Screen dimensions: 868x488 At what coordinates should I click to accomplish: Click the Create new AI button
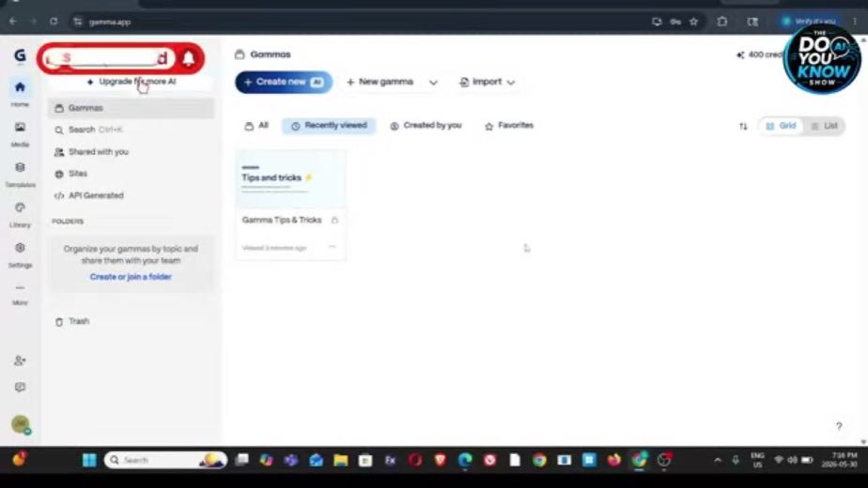pos(284,82)
